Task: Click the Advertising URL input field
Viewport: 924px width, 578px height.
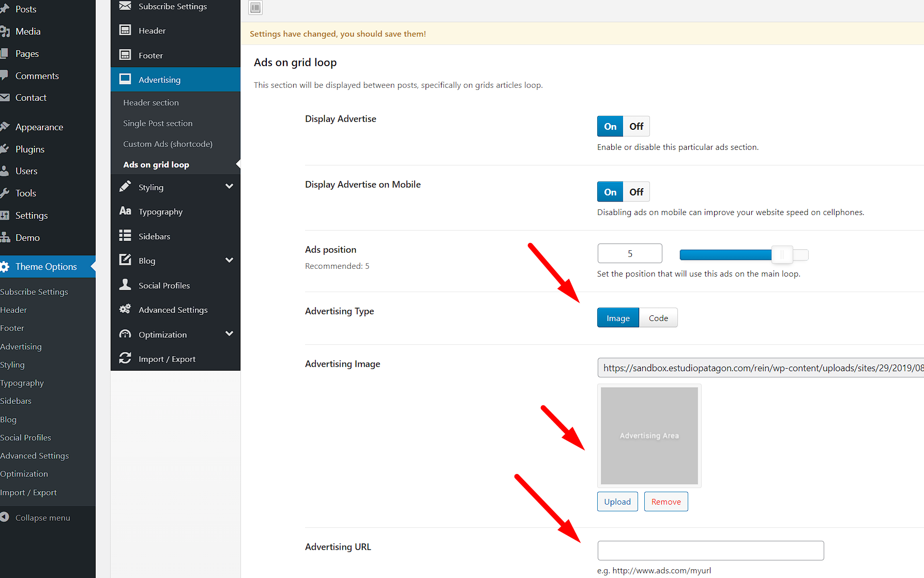Action: pos(710,550)
